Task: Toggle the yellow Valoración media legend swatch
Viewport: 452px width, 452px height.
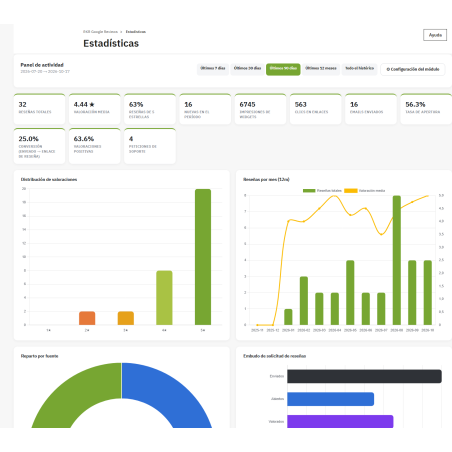Action: [x=351, y=191]
